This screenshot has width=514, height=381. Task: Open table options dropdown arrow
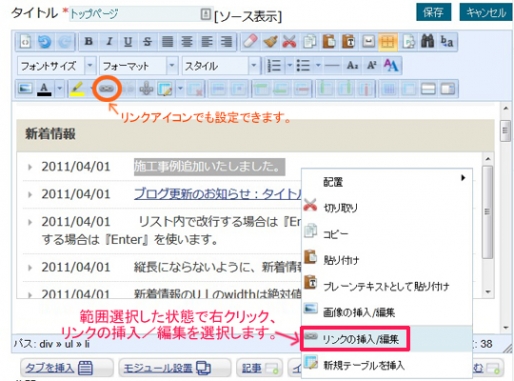click(x=180, y=89)
